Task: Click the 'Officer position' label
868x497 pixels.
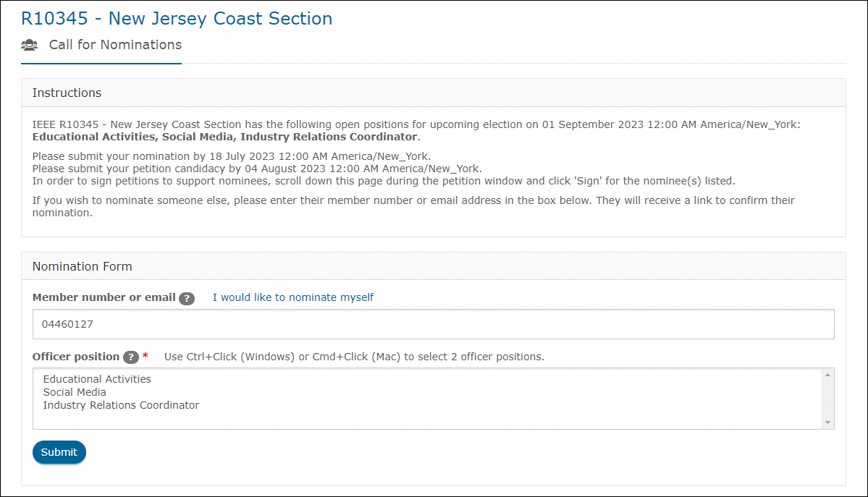Action: coord(76,357)
